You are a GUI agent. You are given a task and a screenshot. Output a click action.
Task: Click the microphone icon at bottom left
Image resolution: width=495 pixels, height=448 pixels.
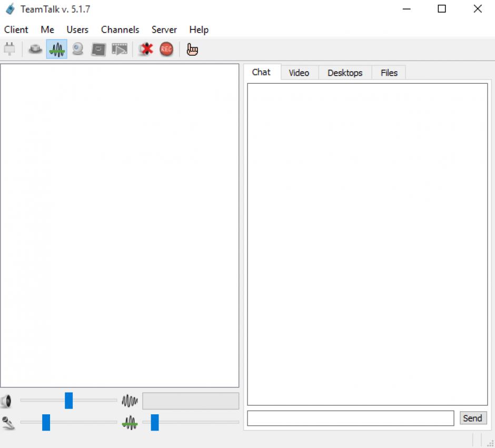point(8,423)
